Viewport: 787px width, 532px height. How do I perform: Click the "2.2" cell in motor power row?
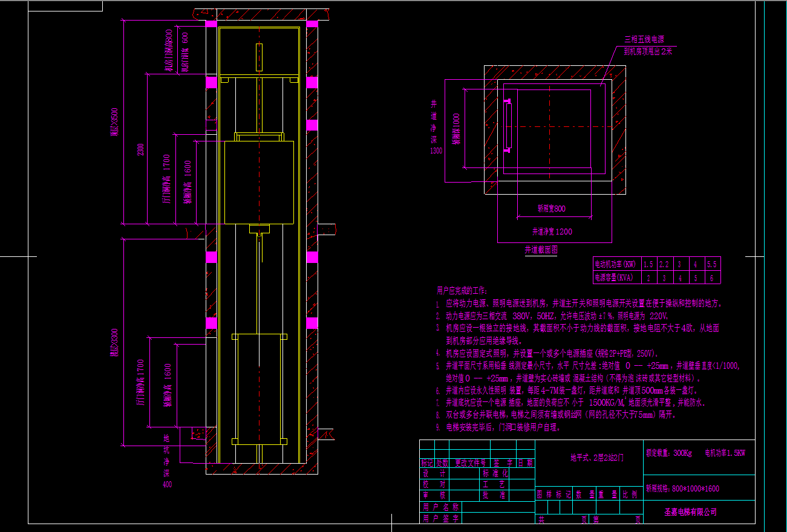coord(664,264)
